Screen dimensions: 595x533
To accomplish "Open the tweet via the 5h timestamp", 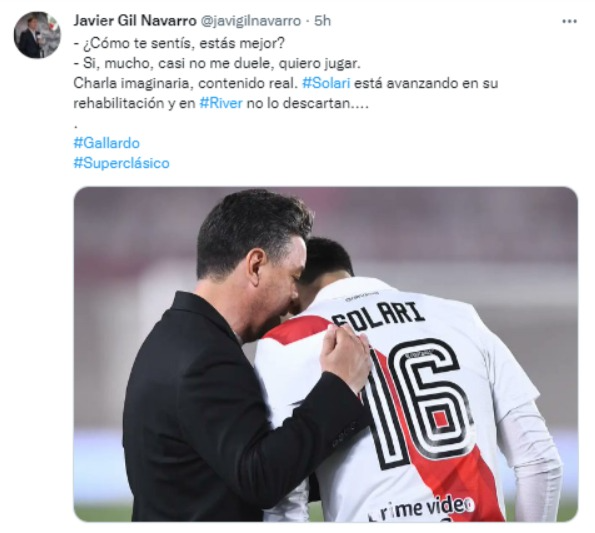I will coord(323,21).
